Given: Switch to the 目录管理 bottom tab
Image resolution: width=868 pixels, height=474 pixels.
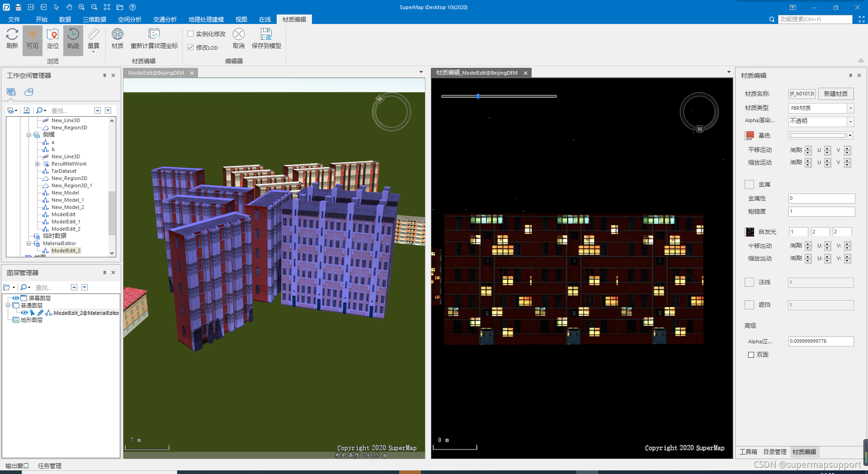Looking at the screenshot, I should coord(775,452).
